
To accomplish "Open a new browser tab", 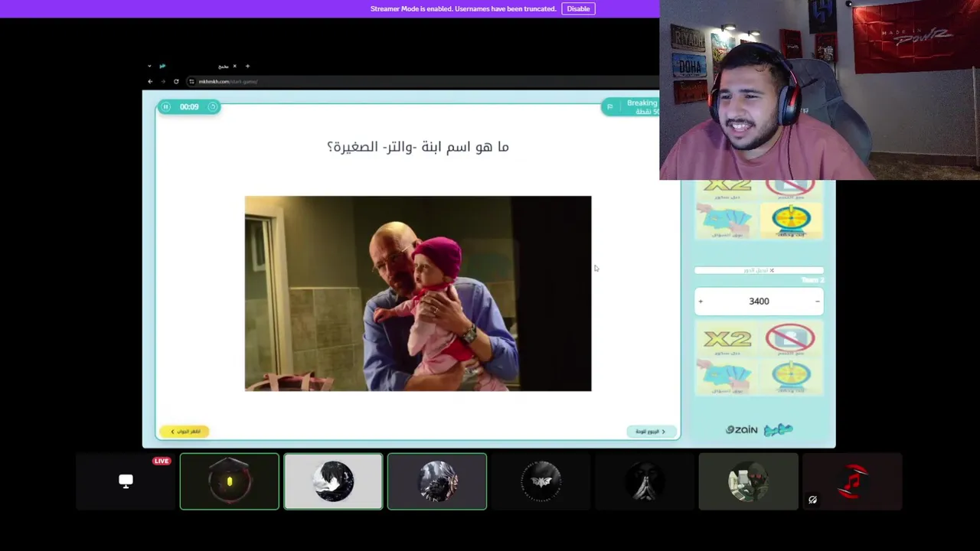I will [247, 66].
